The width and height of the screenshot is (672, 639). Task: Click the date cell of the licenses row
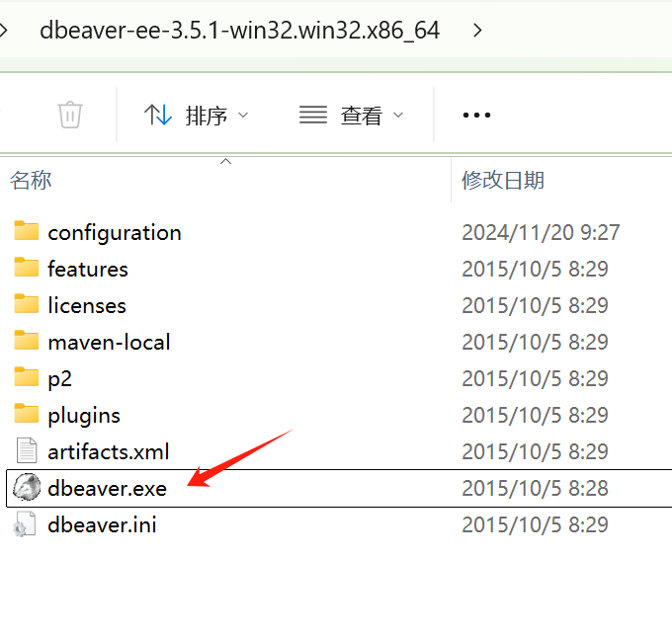(x=535, y=305)
